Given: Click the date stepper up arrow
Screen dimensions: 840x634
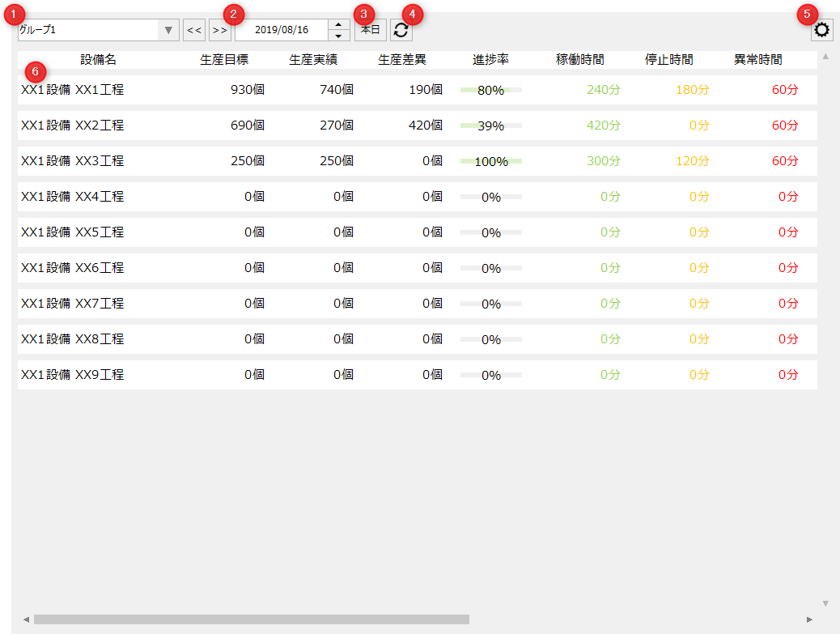Looking at the screenshot, I should (338, 24).
